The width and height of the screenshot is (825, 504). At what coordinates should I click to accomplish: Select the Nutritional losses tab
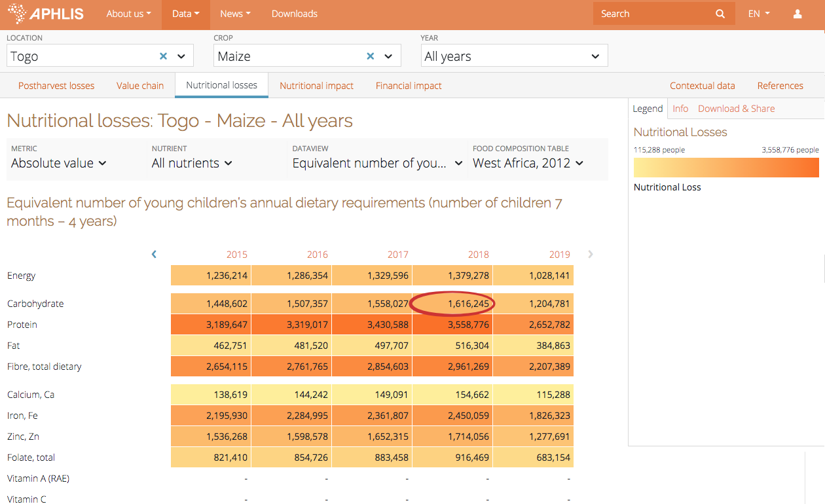(x=222, y=85)
